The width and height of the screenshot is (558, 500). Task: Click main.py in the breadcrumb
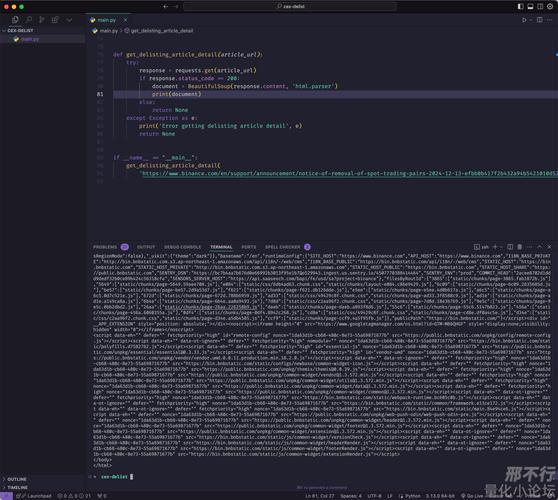(x=108, y=31)
